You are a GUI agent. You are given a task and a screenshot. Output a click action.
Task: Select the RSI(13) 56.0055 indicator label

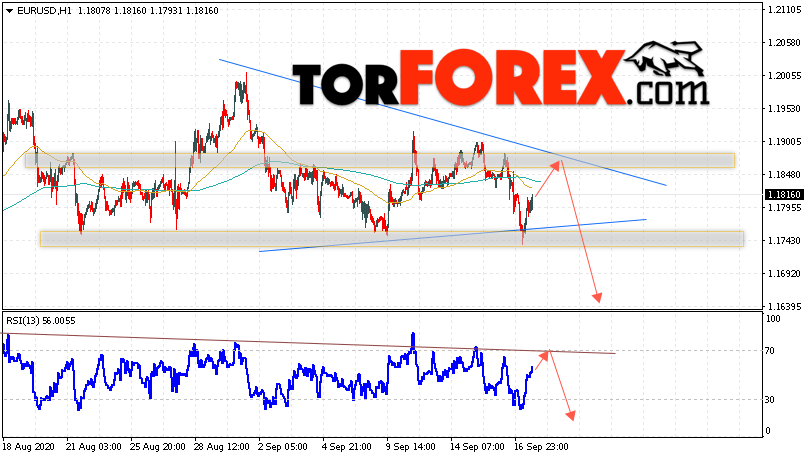click(41, 321)
